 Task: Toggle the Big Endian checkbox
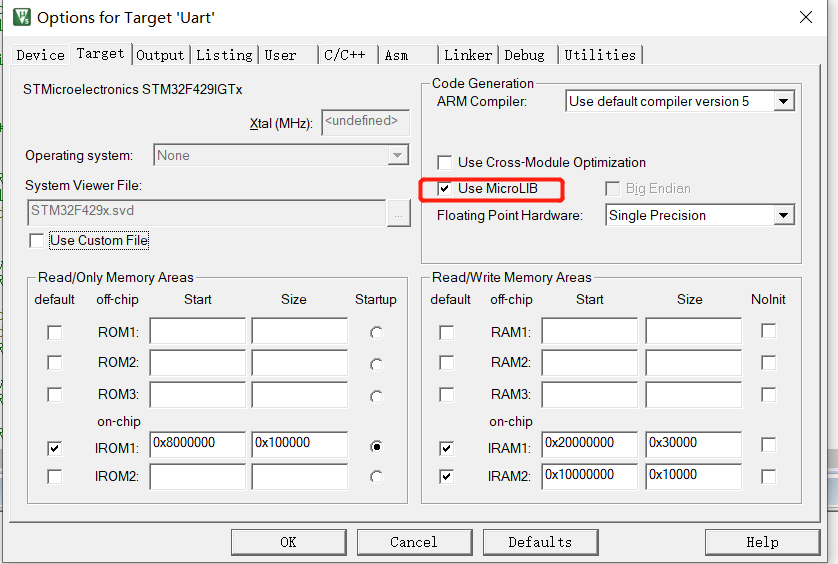point(612,189)
